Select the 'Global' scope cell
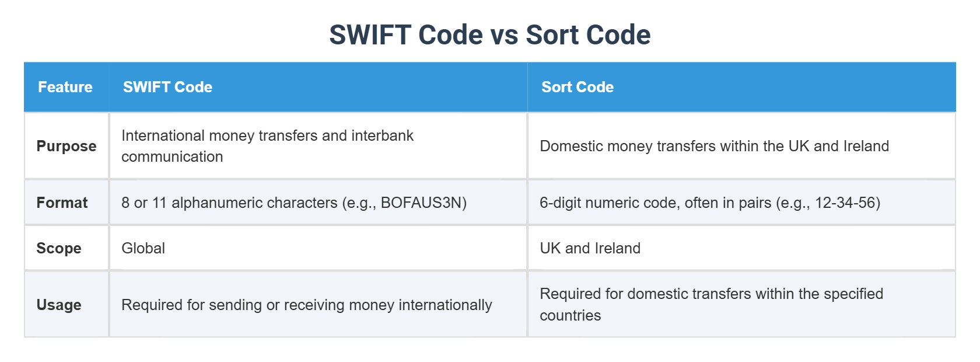980x362 pixels. point(143,248)
